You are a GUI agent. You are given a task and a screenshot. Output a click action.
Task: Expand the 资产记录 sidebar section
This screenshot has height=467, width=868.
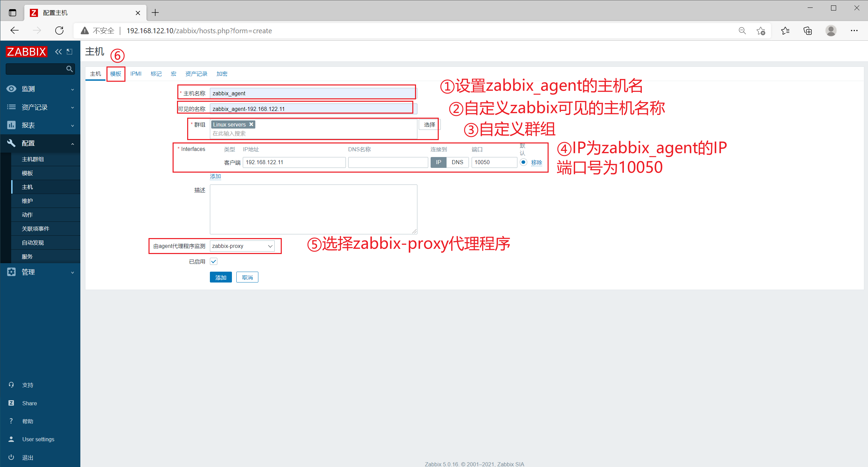(40, 107)
